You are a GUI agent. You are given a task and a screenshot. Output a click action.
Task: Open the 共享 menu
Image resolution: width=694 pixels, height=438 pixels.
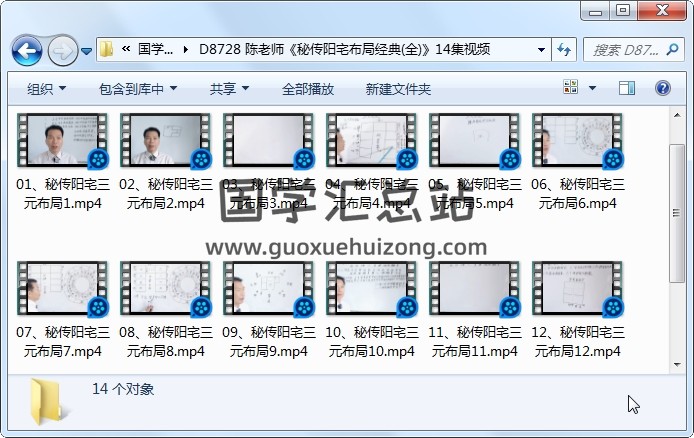(229, 89)
